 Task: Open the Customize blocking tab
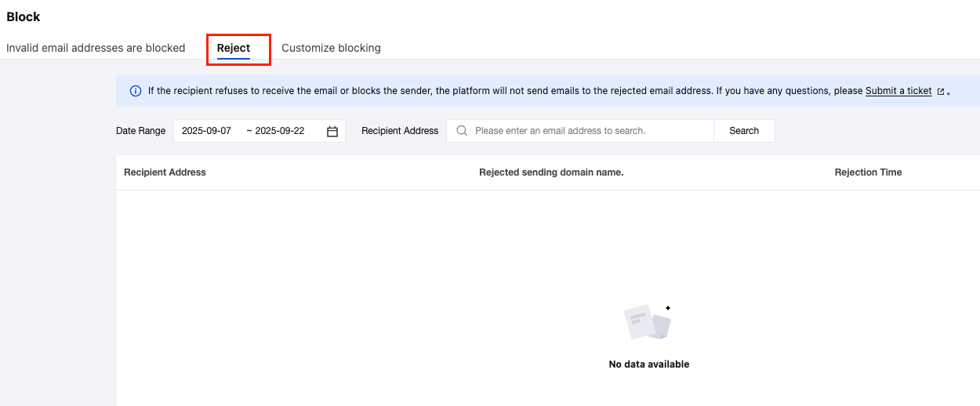331,48
